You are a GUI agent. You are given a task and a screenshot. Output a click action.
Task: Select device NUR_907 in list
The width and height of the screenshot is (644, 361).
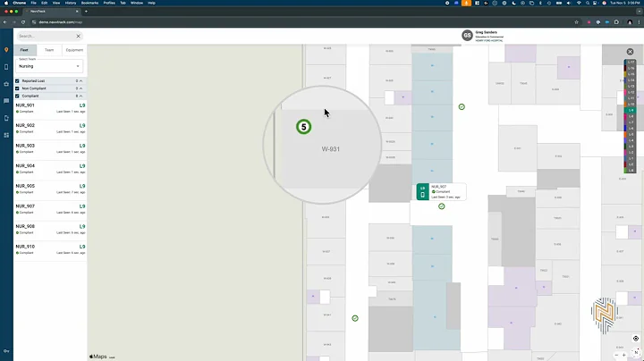(50, 209)
